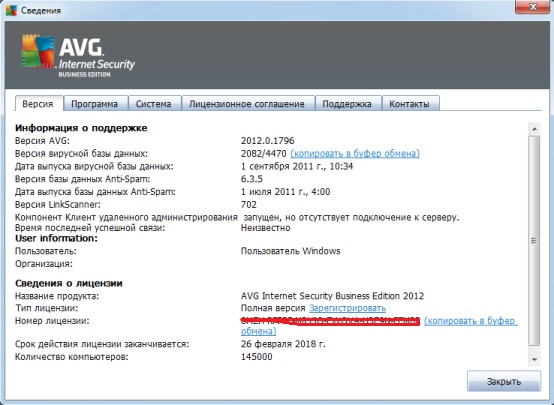Close the Сведения window with the X

pos(533,6)
